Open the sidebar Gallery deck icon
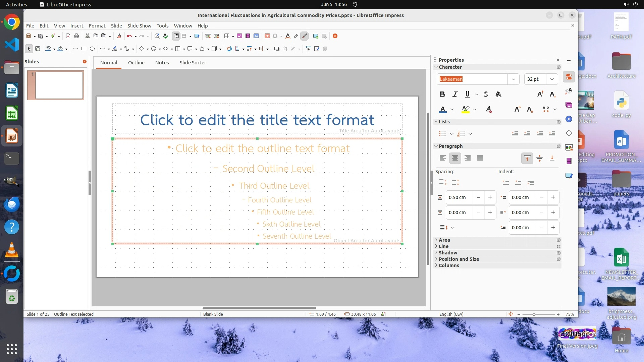Viewport: 644px width, 362px height. click(x=569, y=105)
